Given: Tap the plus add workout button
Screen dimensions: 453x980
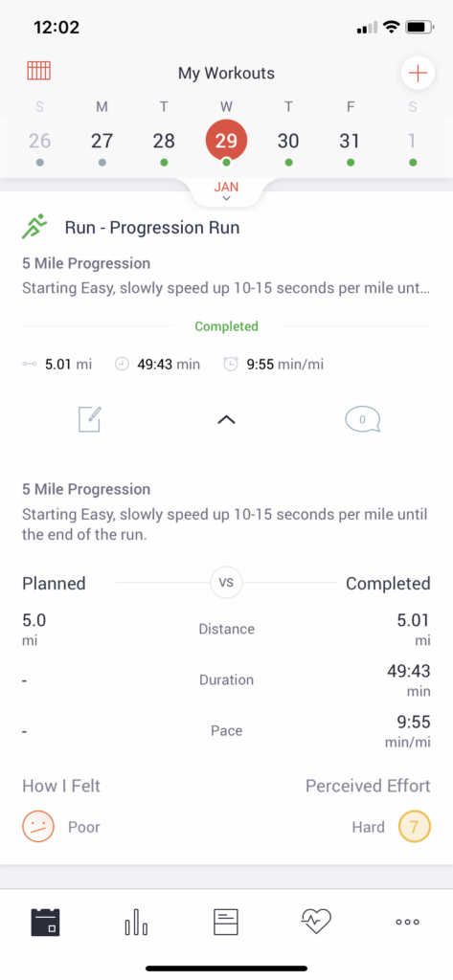Looking at the screenshot, I should pos(418,73).
